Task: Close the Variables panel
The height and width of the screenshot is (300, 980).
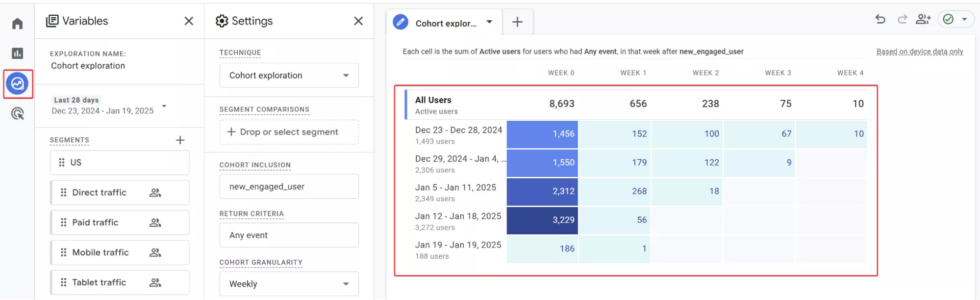Action: coord(189,21)
